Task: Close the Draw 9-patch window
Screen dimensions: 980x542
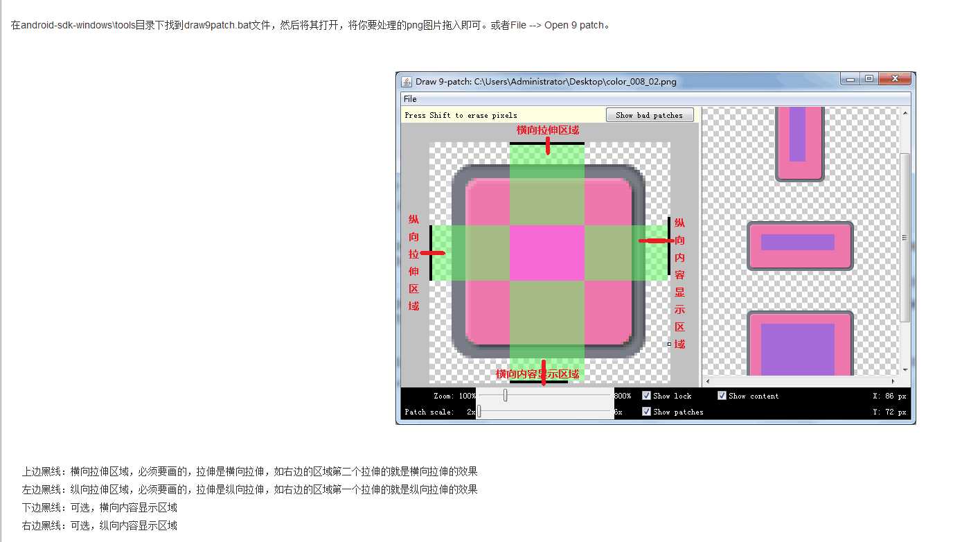Action: [895, 79]
